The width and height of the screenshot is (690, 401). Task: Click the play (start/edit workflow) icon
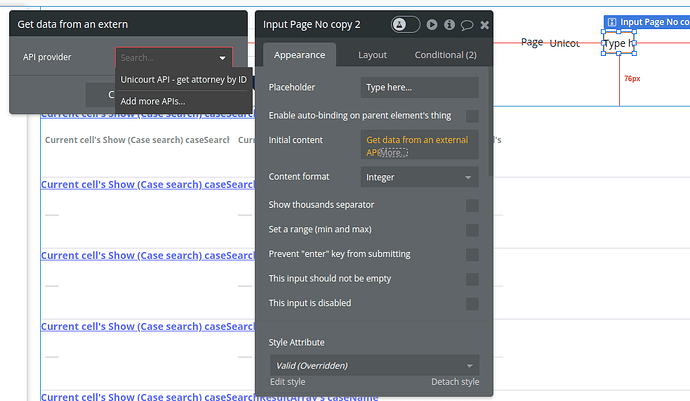pyautogui.click(x=432, y=25)
